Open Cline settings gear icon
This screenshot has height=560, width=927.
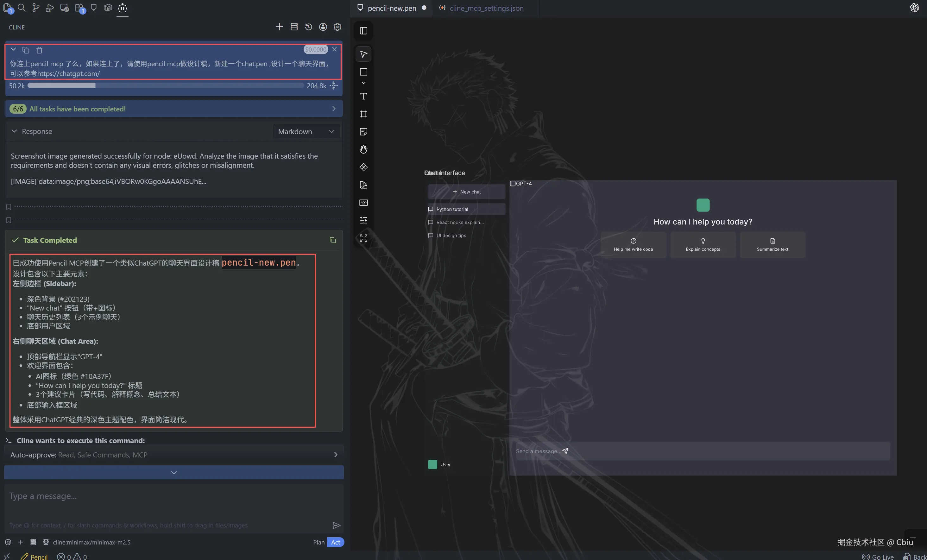click(337, 27)
